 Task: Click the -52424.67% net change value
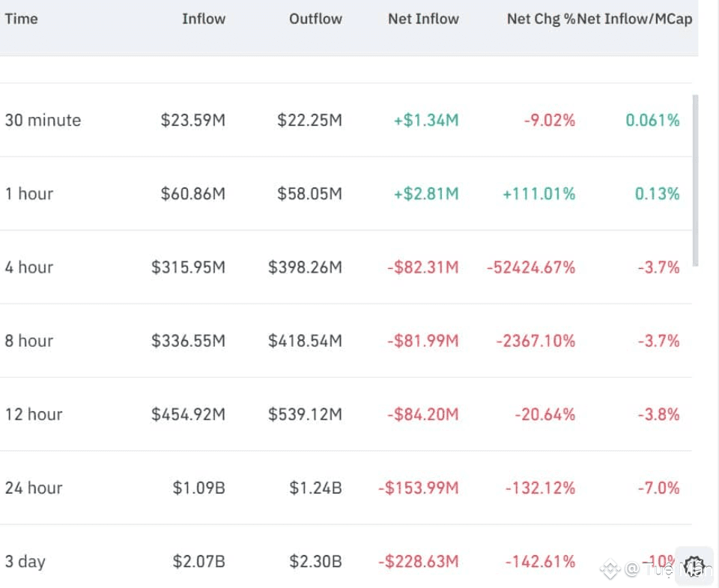(531, 267)
